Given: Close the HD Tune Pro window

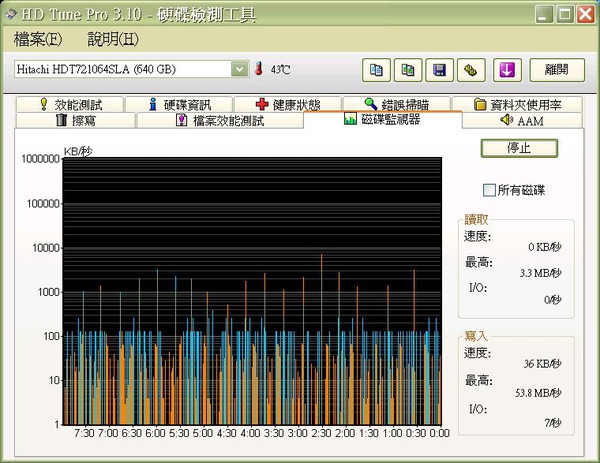Looking at the screenshot, I should click(586, 14).
